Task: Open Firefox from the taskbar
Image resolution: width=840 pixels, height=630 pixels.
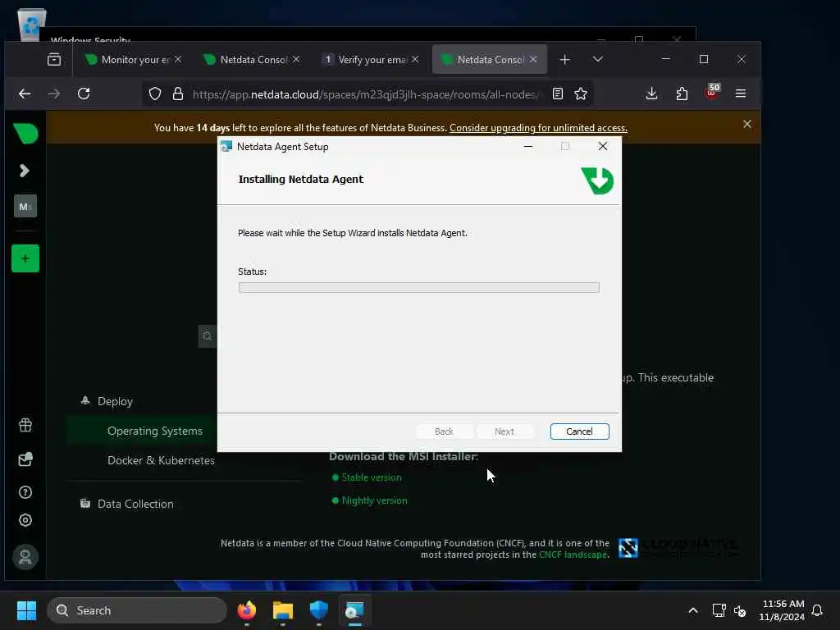Action: pos(246,610)
